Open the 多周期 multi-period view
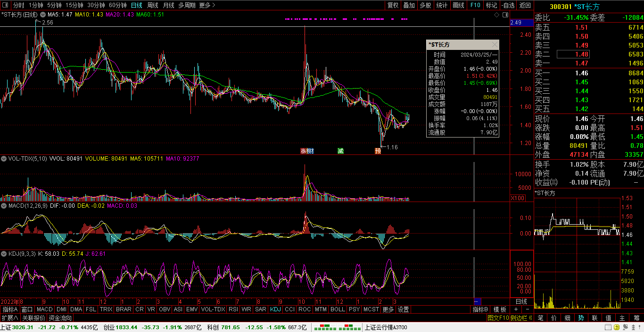The image size is (644, 332). 187,5
